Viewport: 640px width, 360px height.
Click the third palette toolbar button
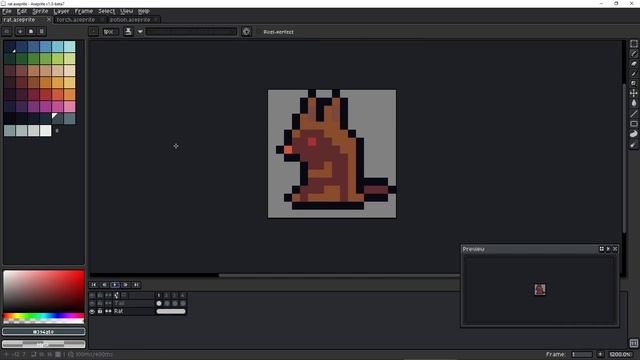pos(31,31)
